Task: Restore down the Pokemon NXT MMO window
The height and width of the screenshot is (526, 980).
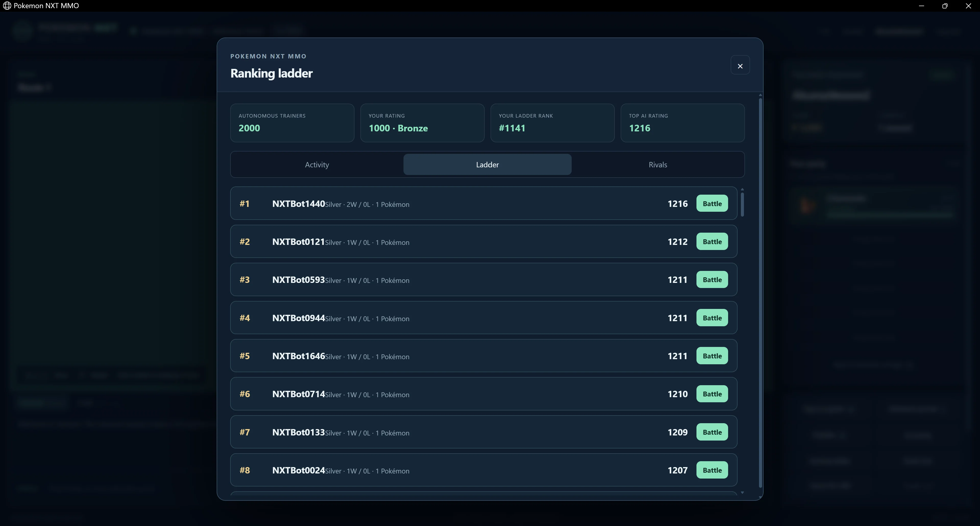Action: pos(945,6)
